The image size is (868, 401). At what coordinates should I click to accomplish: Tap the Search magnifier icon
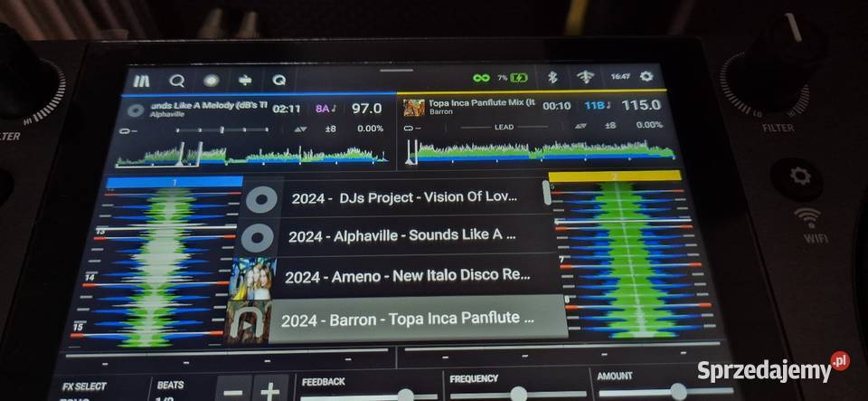click(176, 81)
